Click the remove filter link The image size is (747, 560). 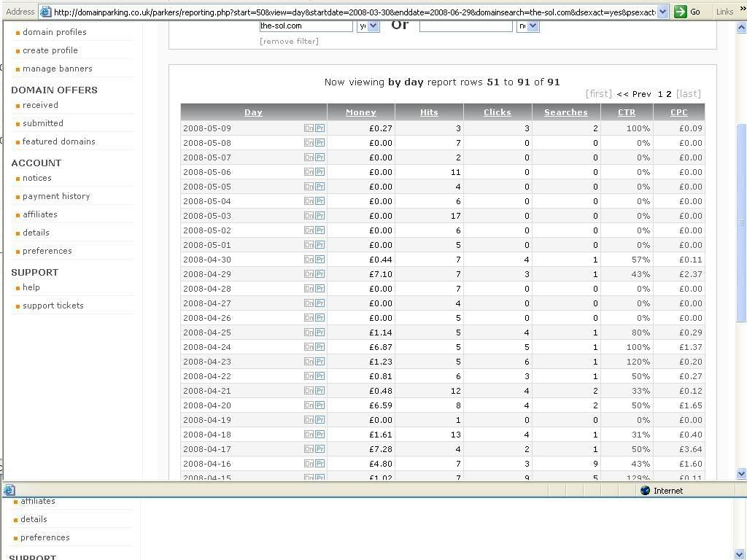[x=289, y=41]
